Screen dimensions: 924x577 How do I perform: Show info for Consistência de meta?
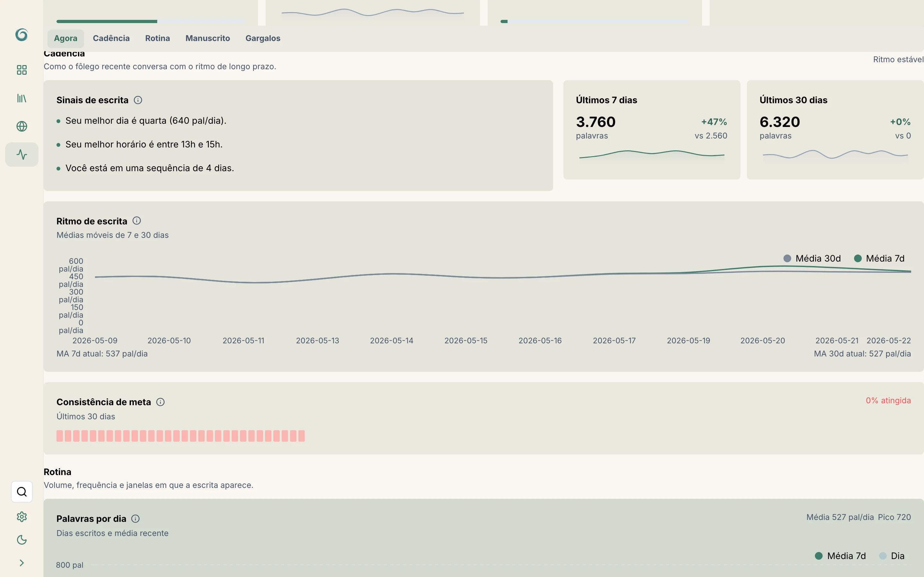[x=160, y=402]
